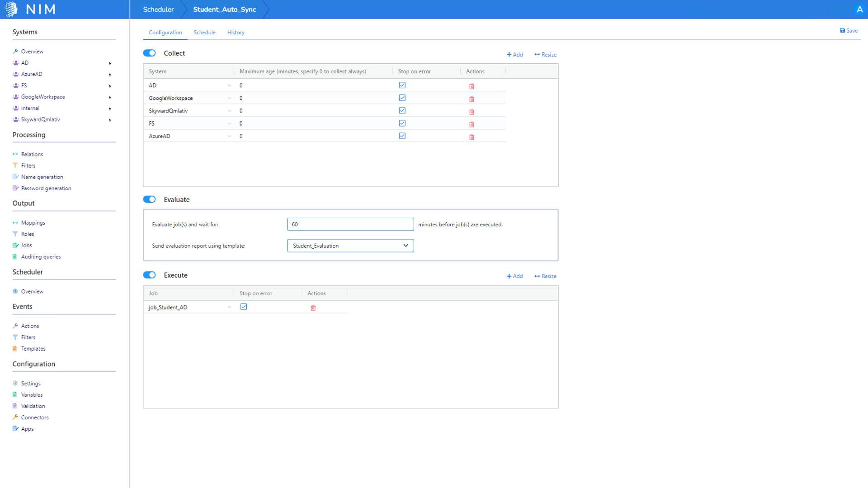Image resolution: width=868 pixels, height=488 pixels.
Task: Uncheck Stop on error for job_Student_AD
Action: click(244, 306)
